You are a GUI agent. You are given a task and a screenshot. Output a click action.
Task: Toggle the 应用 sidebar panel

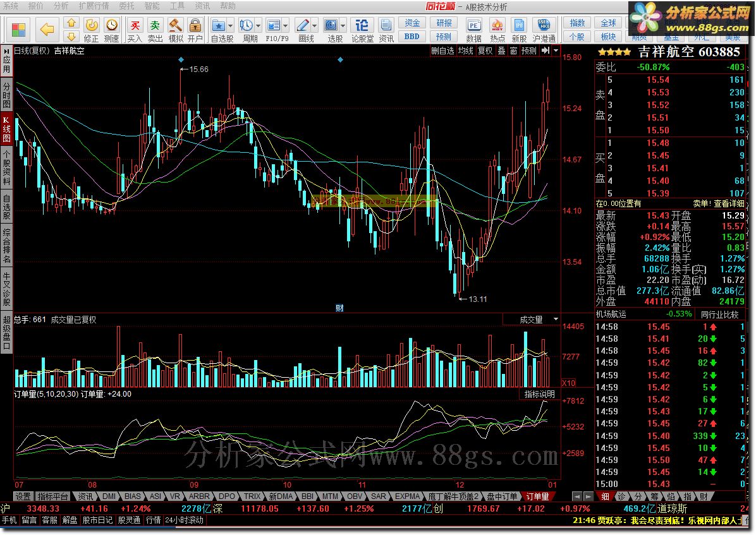coord(7,60)
